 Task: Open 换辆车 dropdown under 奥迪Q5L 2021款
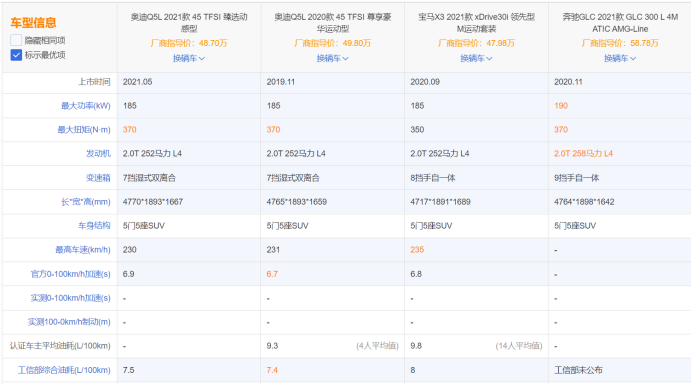[189, 58]
